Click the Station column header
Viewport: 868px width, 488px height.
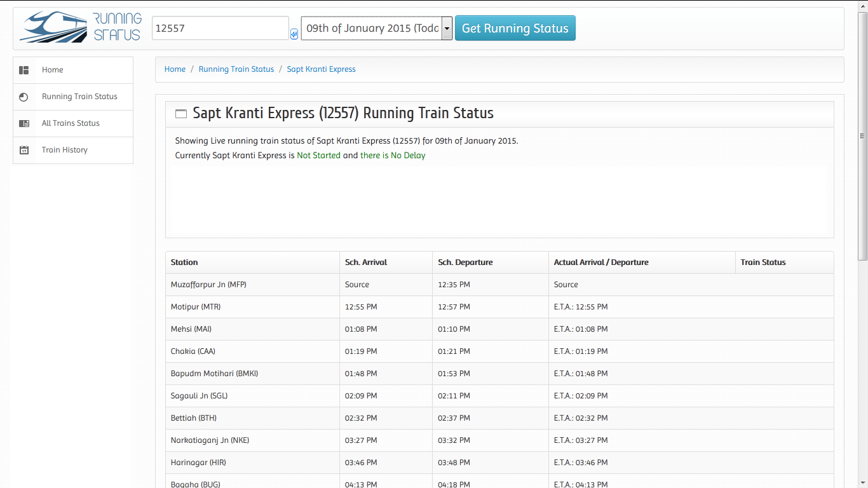point(252,262)
